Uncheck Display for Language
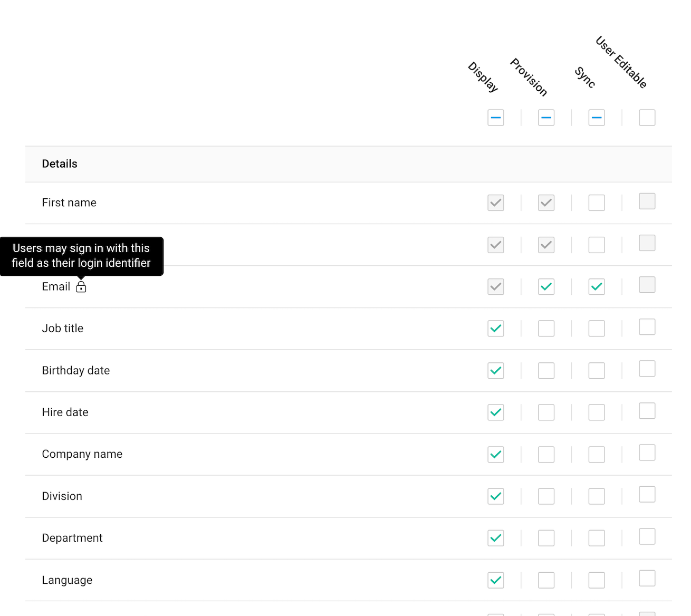691x616 pixels. coord(496,580)
